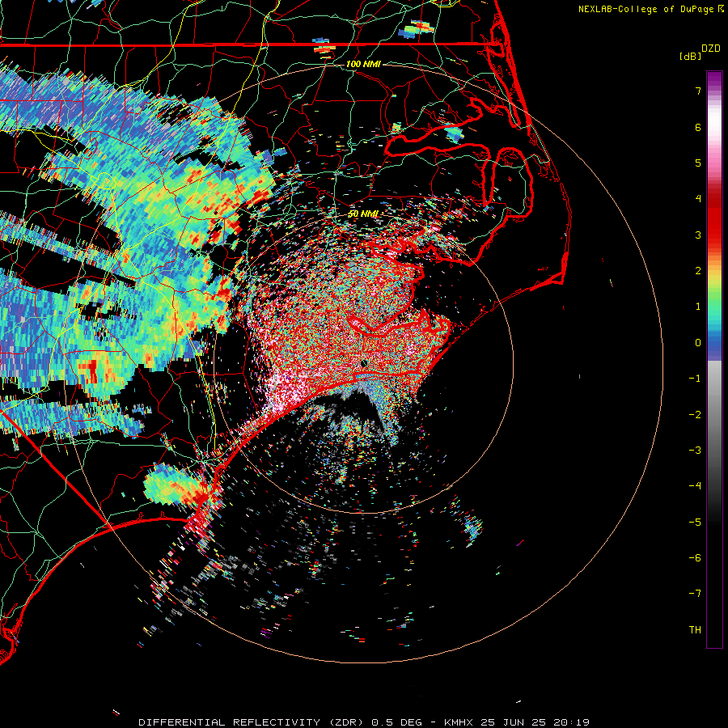Click the TH threshold label on the scale
The width and height of the screenshot is (728, 728).
[695, 630]
